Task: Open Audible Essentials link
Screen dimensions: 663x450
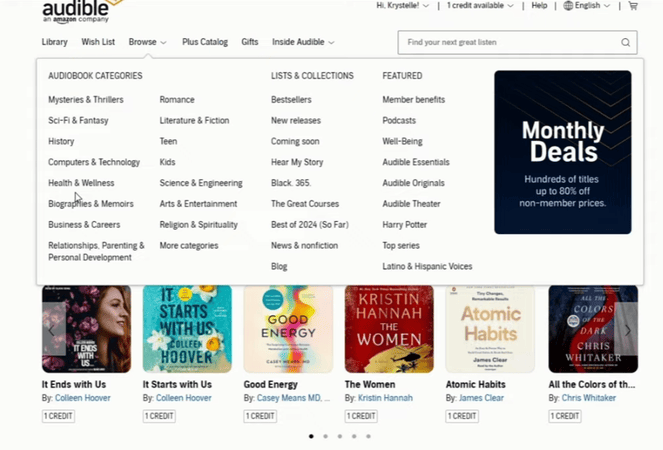Action: pos(416,162)
